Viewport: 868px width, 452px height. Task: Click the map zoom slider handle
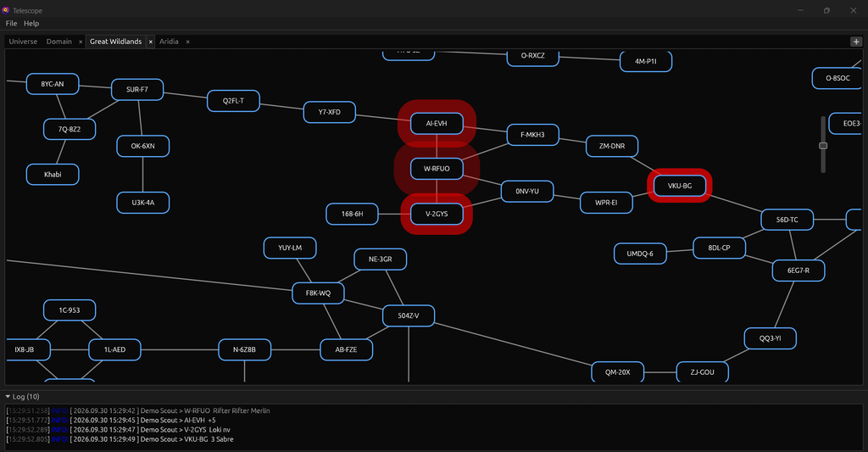(823, 146)
